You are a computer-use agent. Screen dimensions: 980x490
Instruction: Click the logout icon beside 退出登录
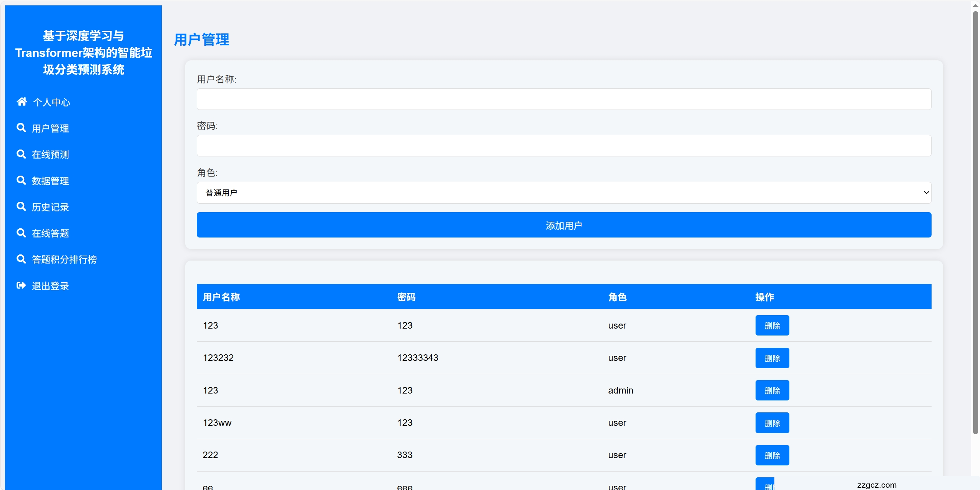pos(21,286)
